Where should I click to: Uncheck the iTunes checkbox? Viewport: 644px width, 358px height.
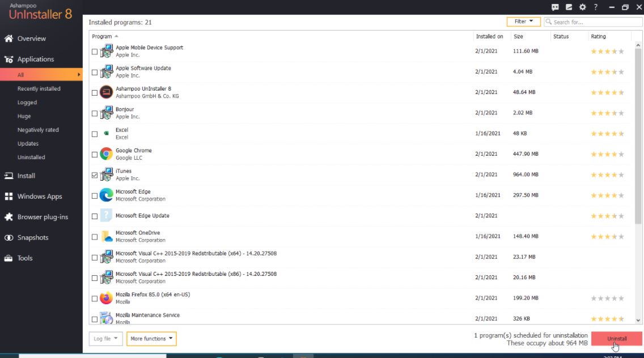pyautogui.click(x=95, y=175)
